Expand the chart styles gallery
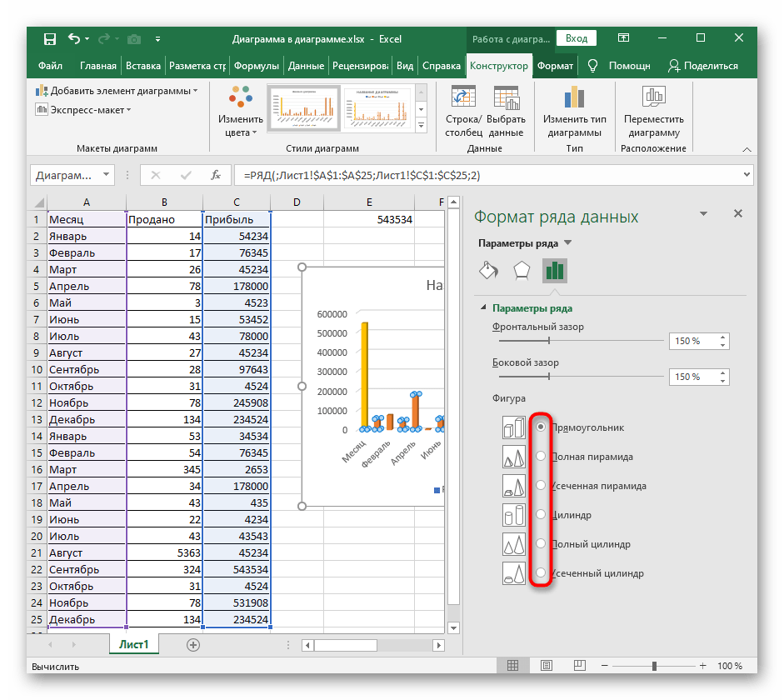The image size is (784, 700). [x=421, y=126]
